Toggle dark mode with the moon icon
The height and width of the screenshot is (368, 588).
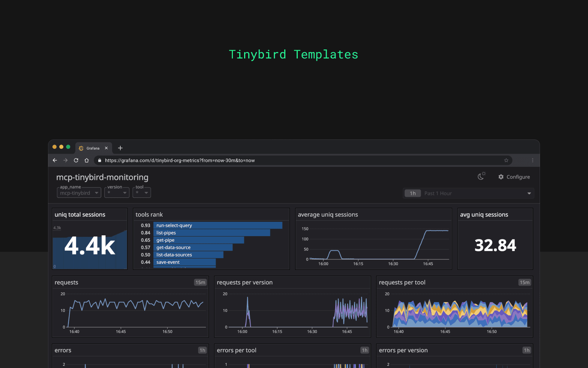[x=481, y=176]
